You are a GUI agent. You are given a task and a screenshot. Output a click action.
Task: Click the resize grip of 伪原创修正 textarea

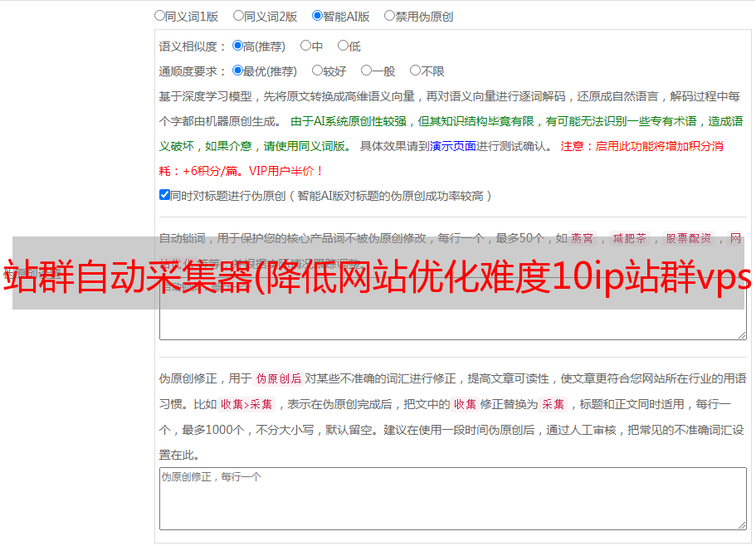coord(742,524)
